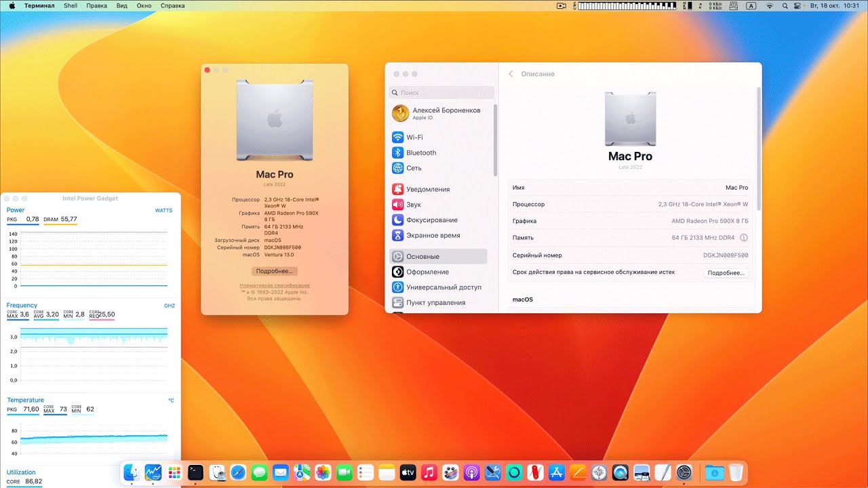Screen dimensions: 868x488
Task: Open the Вид menu
Action: click(x=122, y=5)
